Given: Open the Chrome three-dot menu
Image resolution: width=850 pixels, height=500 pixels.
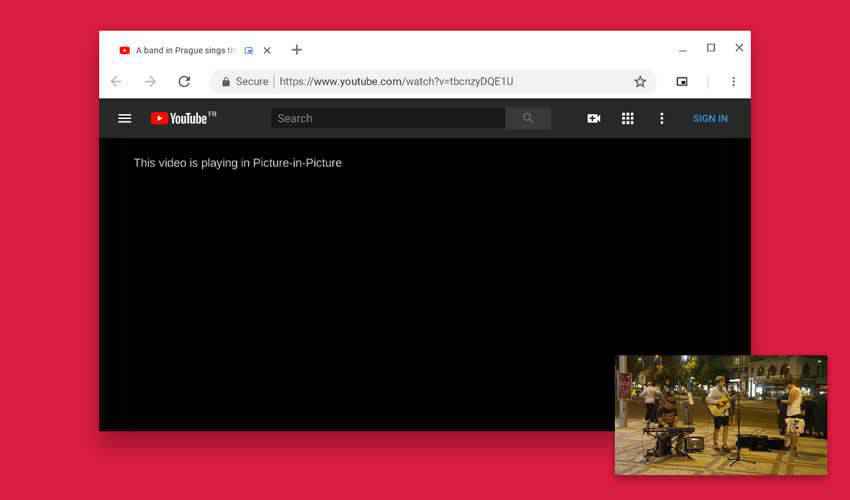Looking at the screenshot, I should coord(733,82).
